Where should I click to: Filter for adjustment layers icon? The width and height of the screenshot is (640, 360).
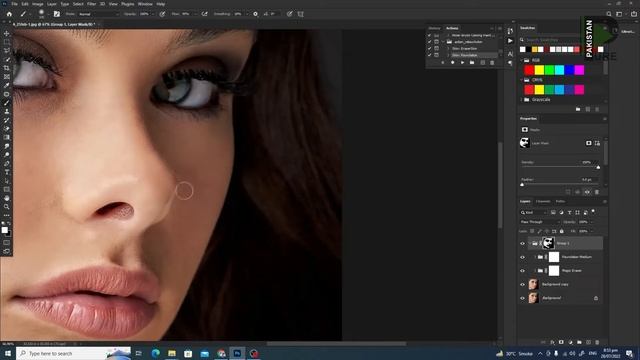coord(561,213)
